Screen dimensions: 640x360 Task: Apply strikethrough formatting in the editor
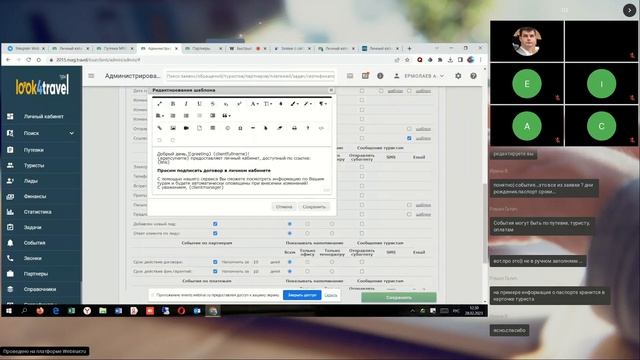point(212,104)
